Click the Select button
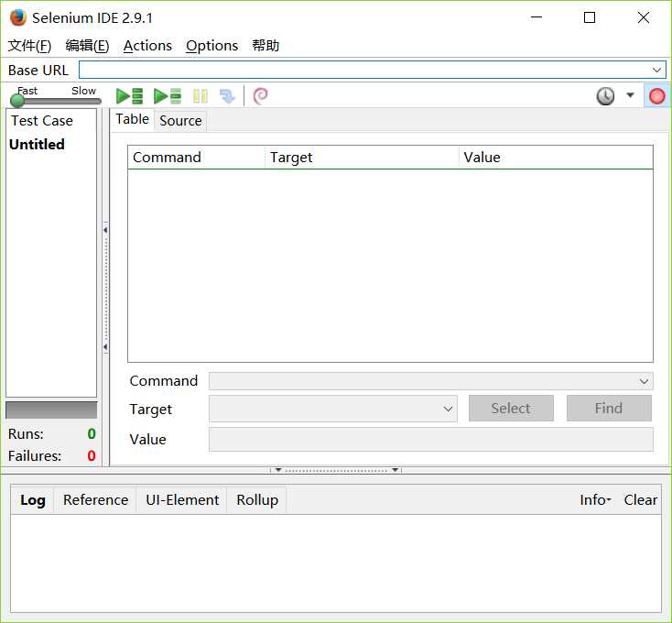This screenshot has height=623, width=672. point(511,409)
